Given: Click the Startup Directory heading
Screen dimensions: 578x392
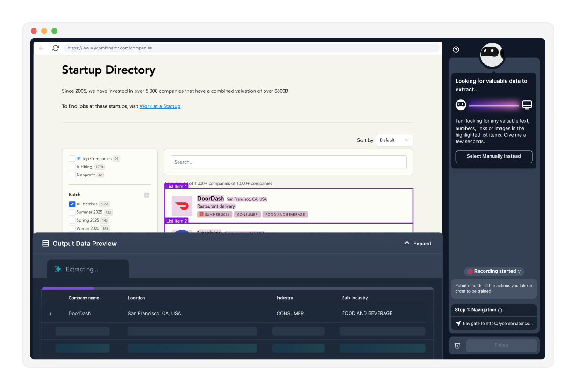Looking at the screenshot, I should [x=108, y=70].
